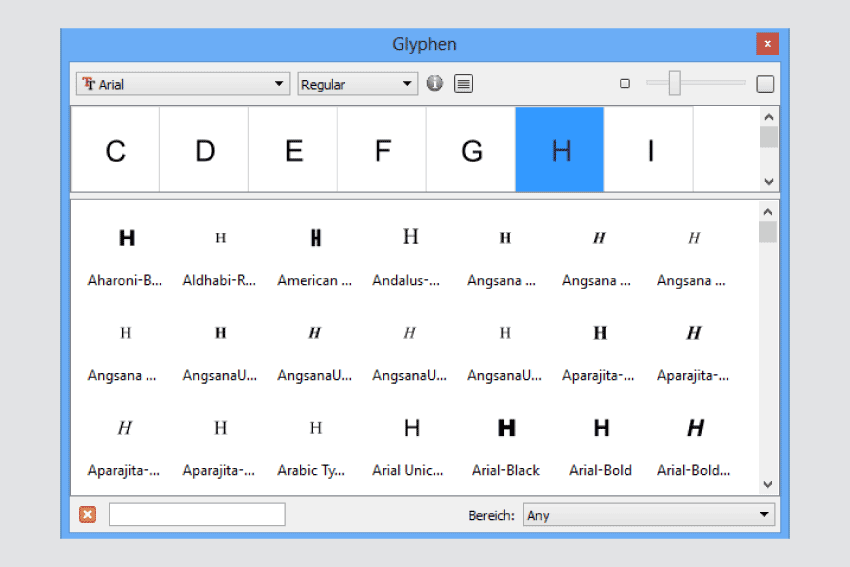Click the font list scrollbar thumb
Image resolution: width=850 pixels, height=567 pixels.
[x=768, y=232]
